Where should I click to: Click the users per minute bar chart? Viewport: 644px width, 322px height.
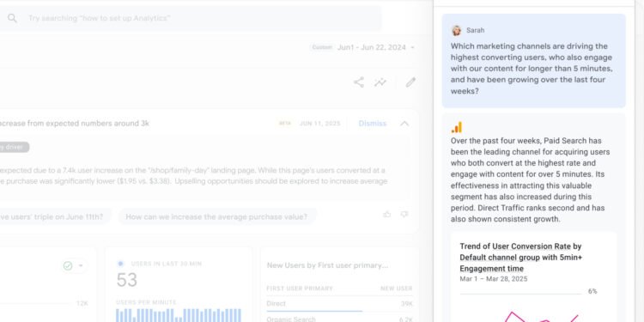(x=179, y=315)
